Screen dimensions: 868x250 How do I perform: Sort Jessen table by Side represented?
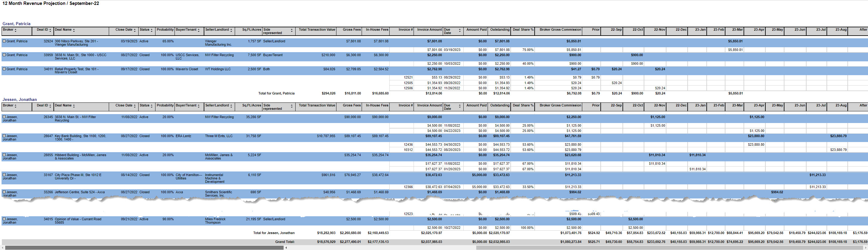pyautogui.click(x=292, y=106)
